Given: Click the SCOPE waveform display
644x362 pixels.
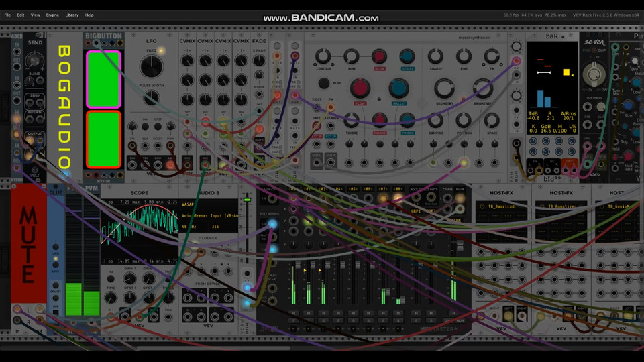Looking at the screenshot, I should click(140, 232).
